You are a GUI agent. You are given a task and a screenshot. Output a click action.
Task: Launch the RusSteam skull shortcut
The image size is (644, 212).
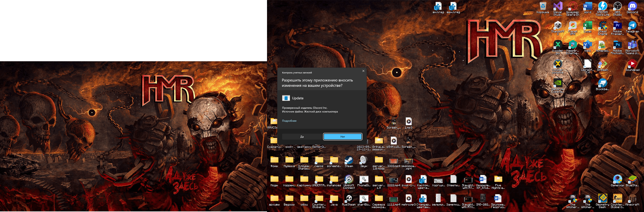tap(349, 200)
